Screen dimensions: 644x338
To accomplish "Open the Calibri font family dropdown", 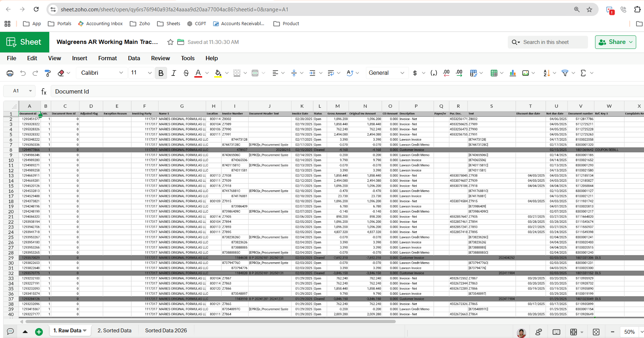I will 101,73.
